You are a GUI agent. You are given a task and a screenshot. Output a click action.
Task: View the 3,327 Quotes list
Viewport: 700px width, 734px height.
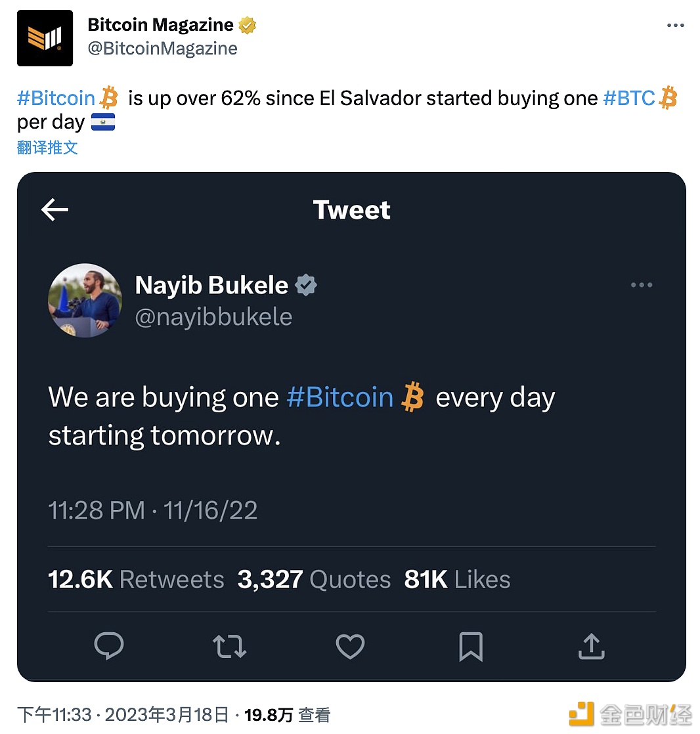pyautogui.click(x=314, y=579)
